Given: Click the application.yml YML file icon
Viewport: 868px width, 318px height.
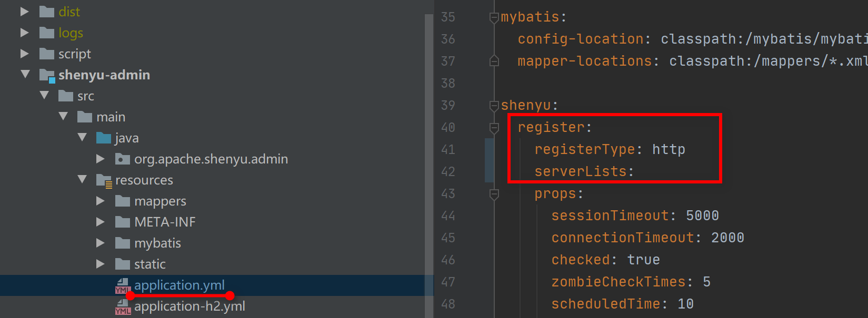Looking at the screenshot, I should tap(123, 285).
